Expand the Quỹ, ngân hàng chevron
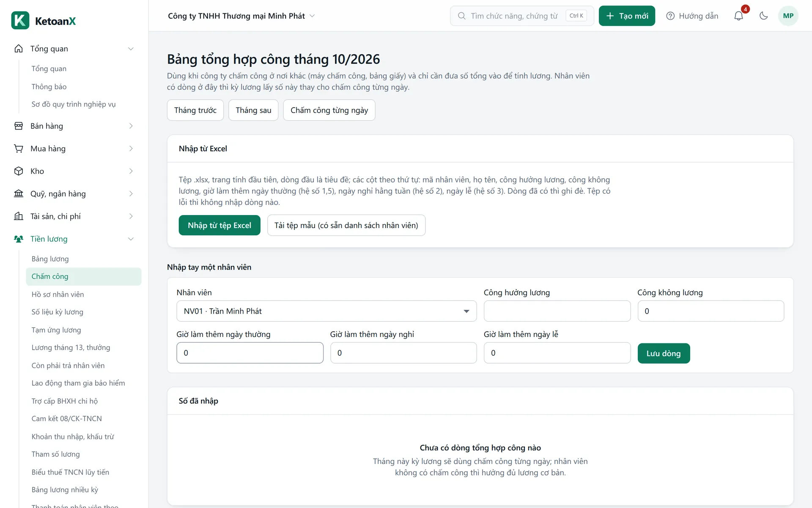The height and width of the screenshot is (508, 812). click(131, 193)
